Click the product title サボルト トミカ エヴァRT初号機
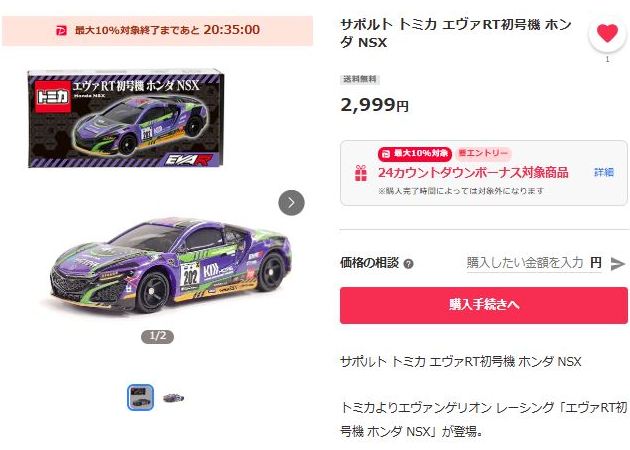 tap(456, 33)
